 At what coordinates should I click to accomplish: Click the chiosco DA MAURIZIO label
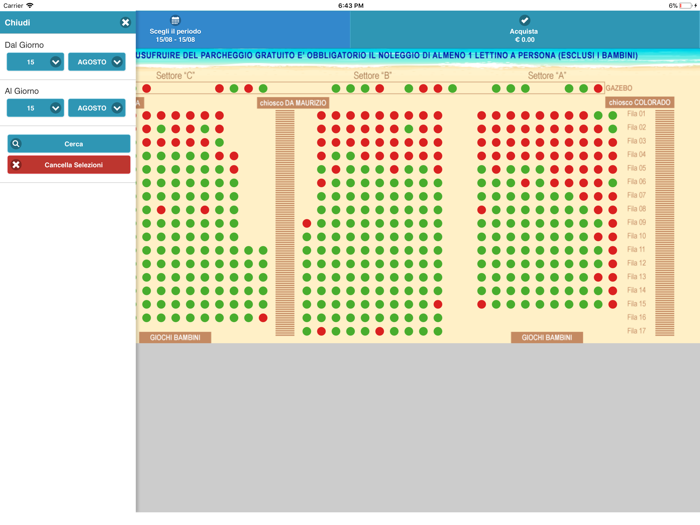[x=293, y=103]
